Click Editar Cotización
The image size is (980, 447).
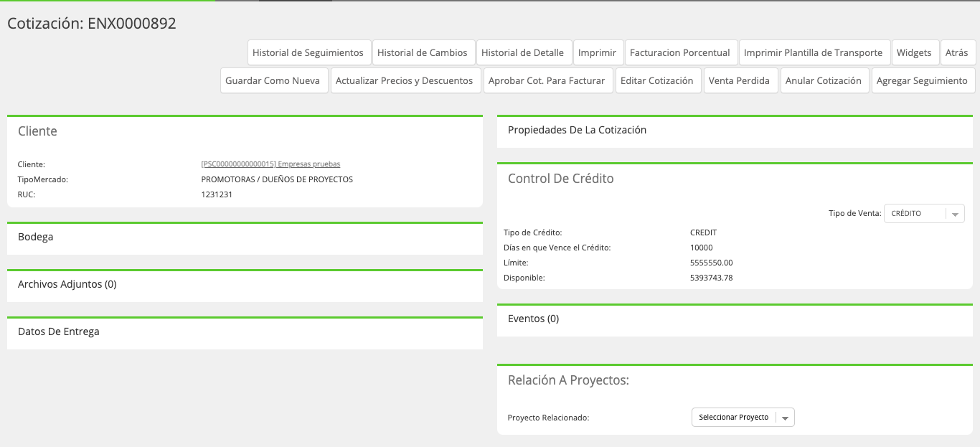pos(657,80)
